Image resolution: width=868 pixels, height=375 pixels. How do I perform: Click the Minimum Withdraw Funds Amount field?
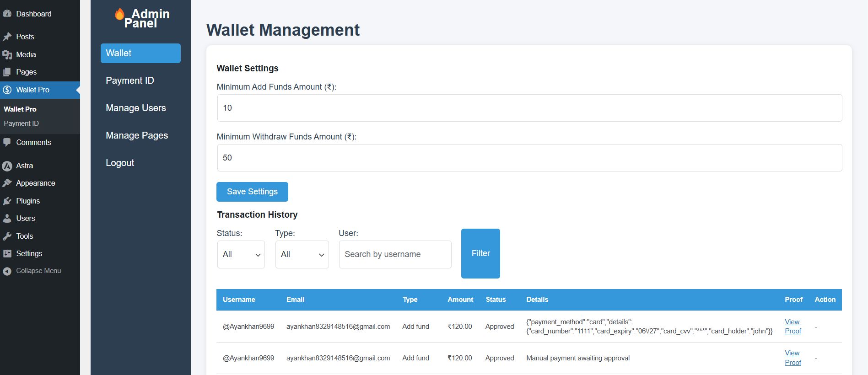pyautogui.click(x=529, y=158)
